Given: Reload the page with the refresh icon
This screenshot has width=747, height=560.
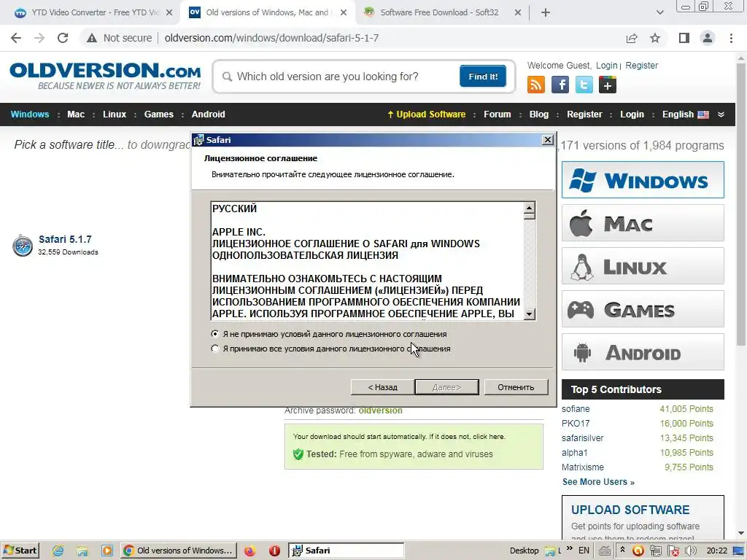Looking at the screenshot, I should click(63, 38).
